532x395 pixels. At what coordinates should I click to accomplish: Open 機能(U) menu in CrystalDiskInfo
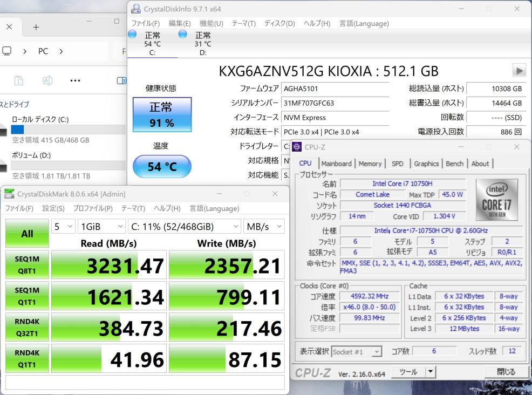[212, 23]
